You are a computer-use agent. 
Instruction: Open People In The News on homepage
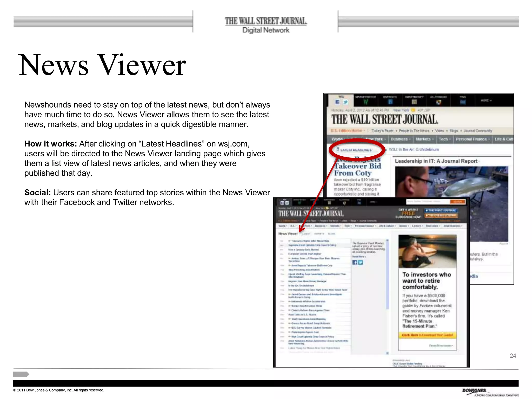[414, 131]
